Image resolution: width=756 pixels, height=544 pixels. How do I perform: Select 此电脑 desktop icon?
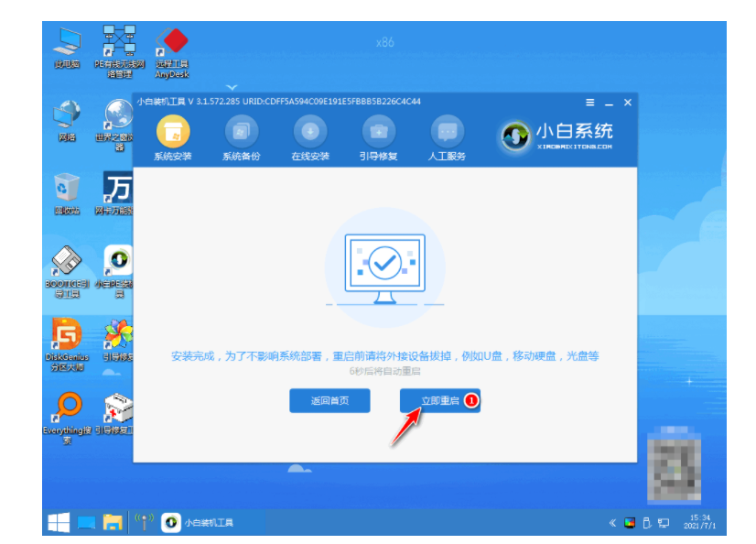67,48
